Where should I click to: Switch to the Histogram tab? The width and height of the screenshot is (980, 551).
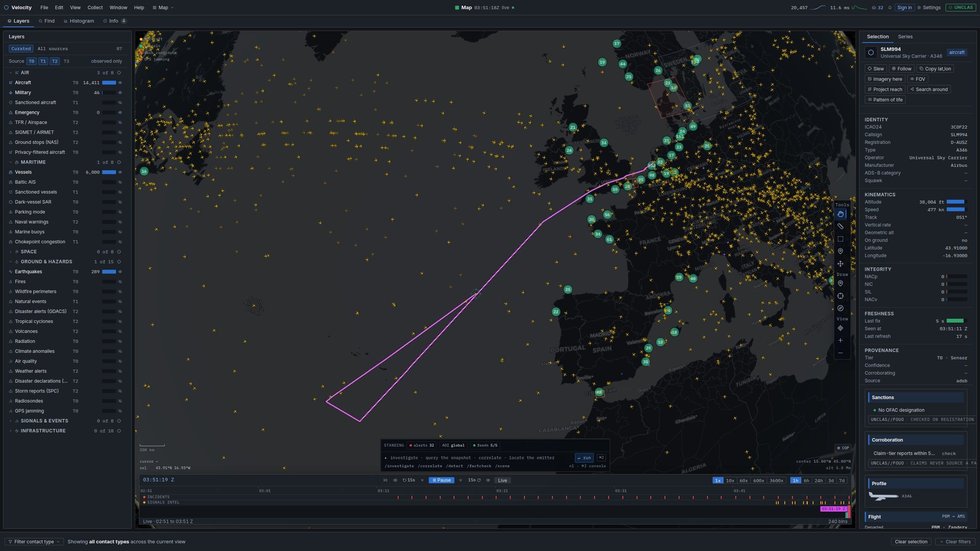tap(79, 21)
